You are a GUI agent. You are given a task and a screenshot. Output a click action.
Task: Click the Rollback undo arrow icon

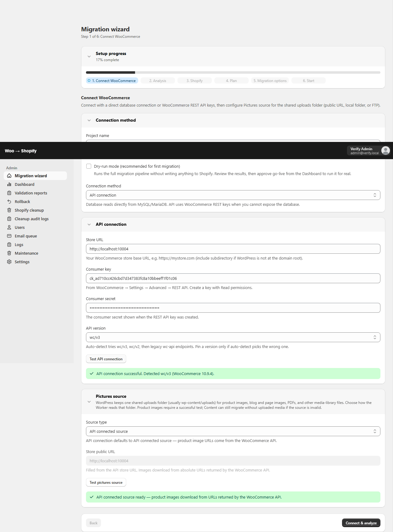pyautogui.click(x=9, y=201)
